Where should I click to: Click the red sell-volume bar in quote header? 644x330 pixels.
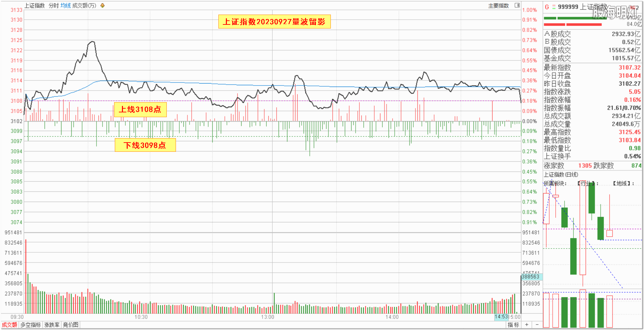[573, 24]
